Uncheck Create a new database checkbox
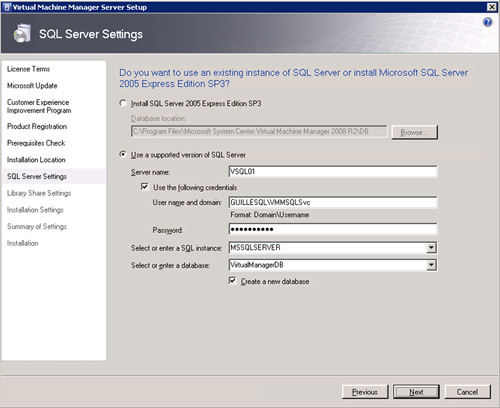This screenshot has height=408, width=500. tap(232, 281)
